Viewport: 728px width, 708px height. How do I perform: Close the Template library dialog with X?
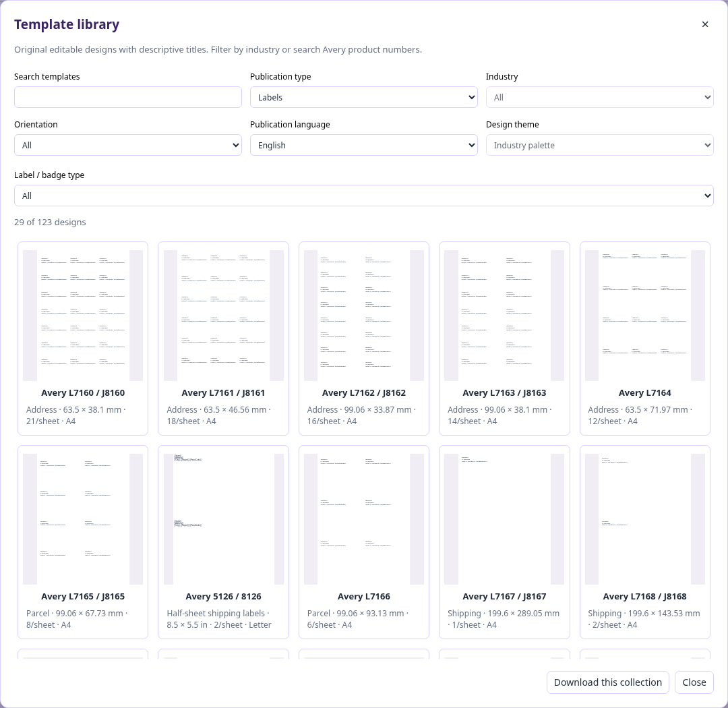pyautogui.click(x=705, y=24)
